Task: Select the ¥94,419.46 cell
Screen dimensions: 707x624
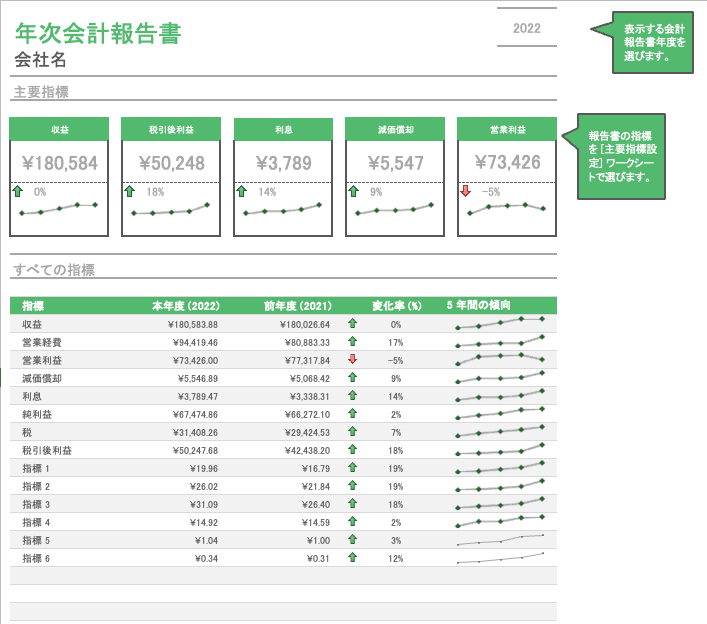Action: pos(195,343)
